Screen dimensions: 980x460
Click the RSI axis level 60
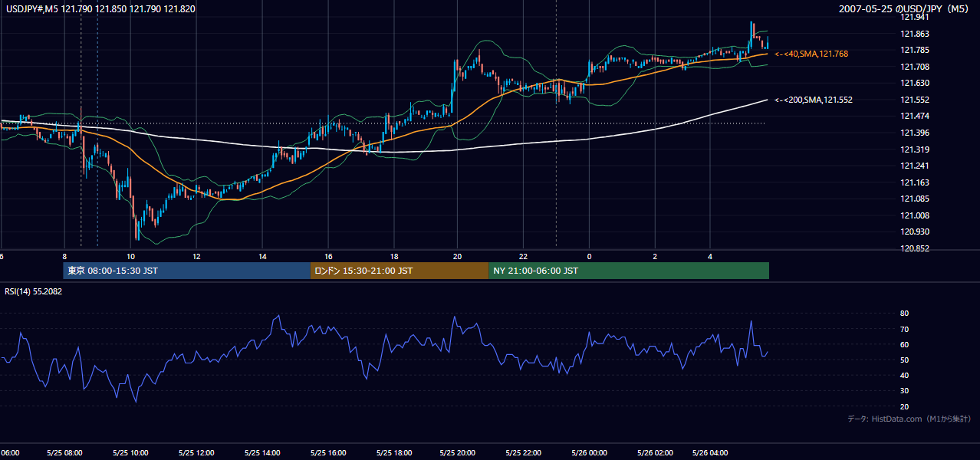coord(904,344)
